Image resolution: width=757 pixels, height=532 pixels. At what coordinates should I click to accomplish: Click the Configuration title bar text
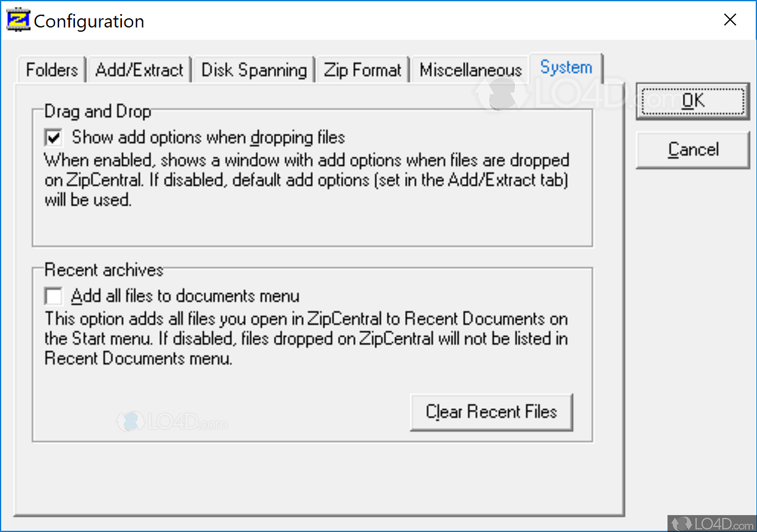point(89,21)
